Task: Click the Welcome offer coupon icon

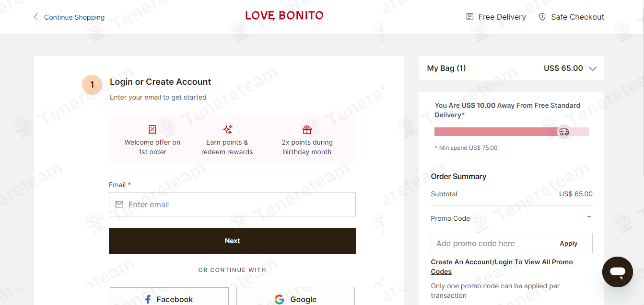Action: (x=152, y=130)
